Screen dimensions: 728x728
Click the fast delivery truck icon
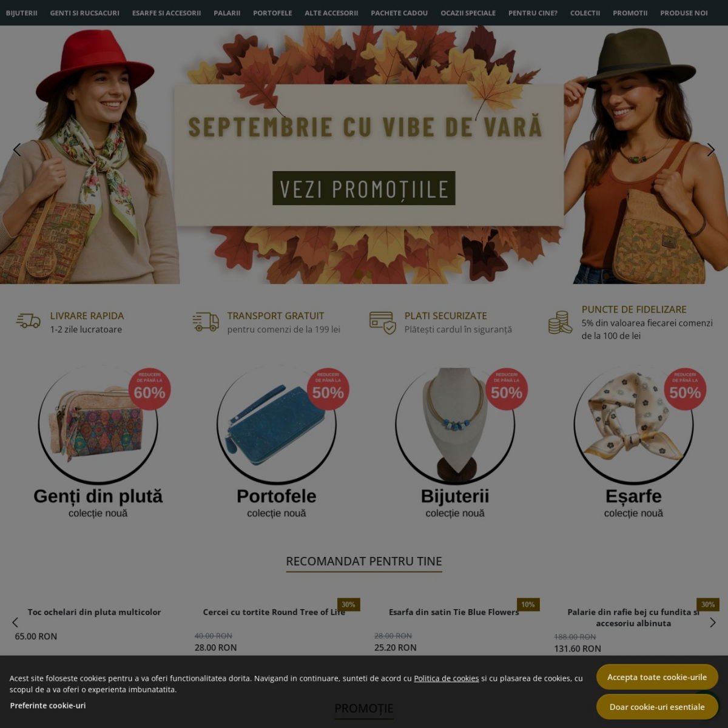click(x=28, y=321)
